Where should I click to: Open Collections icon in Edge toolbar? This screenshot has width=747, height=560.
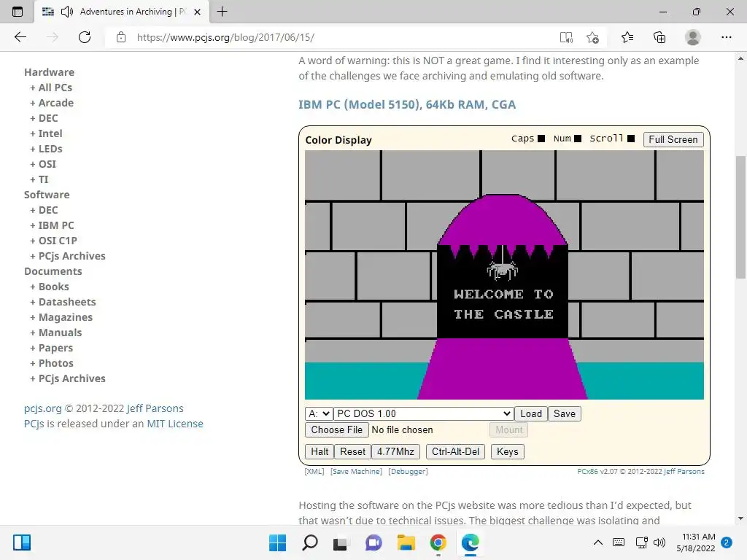click(659, 37)
